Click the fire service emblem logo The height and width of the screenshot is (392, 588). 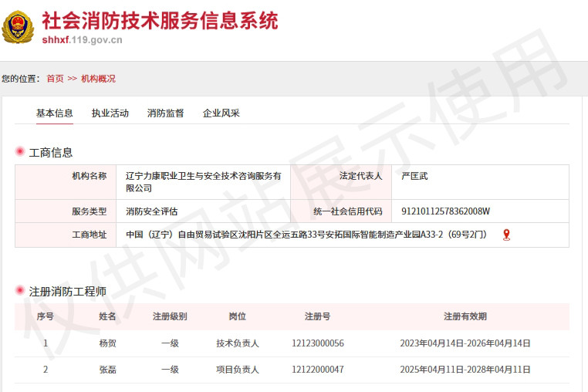(18, 27)
